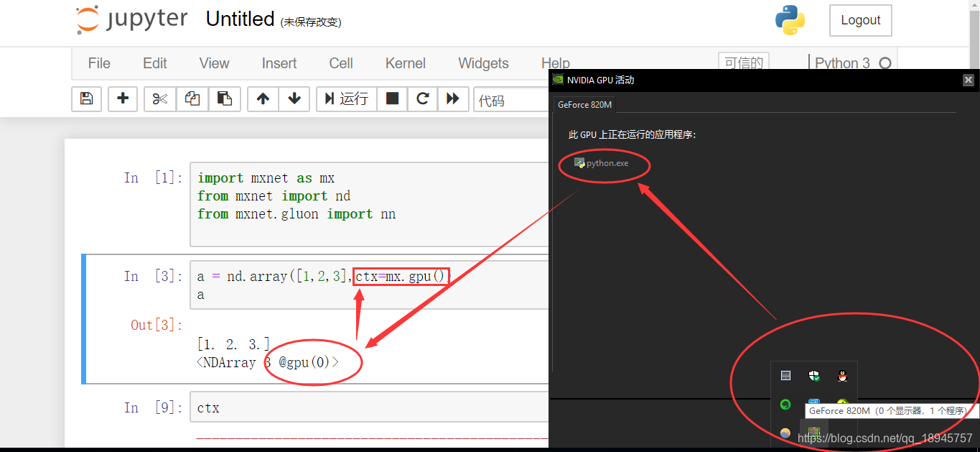Restart the kernel with circular arrow icon
The image size is (980, 452).
423,98
